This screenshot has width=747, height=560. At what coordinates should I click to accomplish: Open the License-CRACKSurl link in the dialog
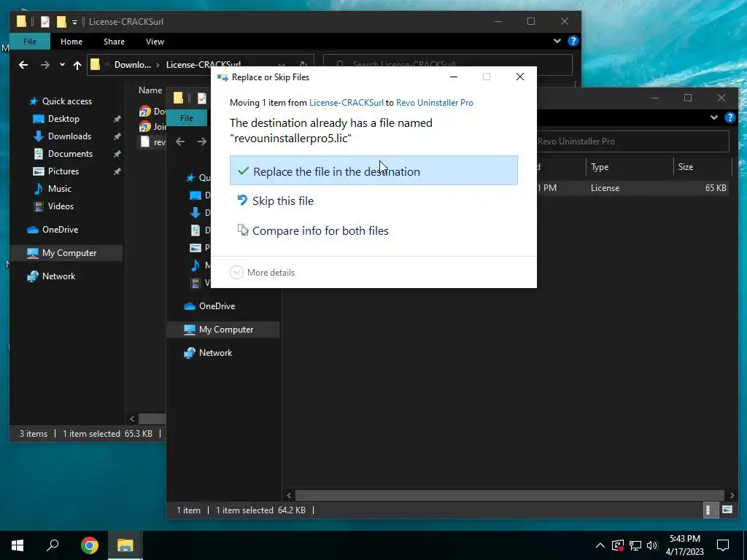click(347, 103)
